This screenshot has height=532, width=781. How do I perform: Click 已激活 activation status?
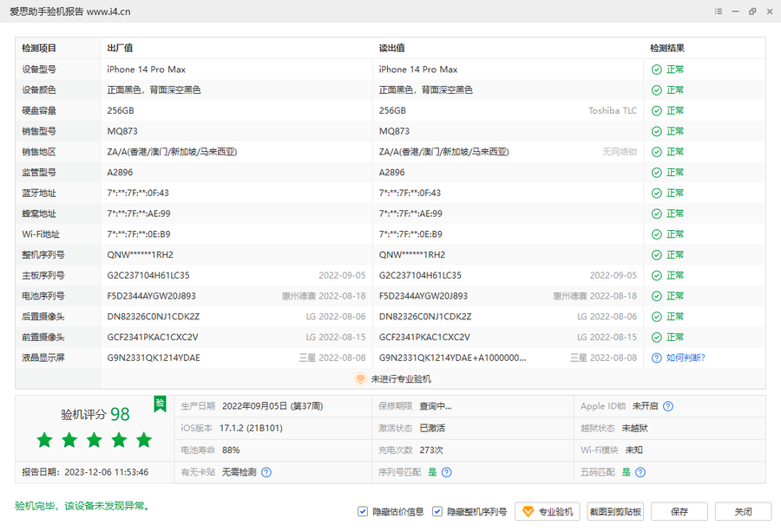coord(432,429)
